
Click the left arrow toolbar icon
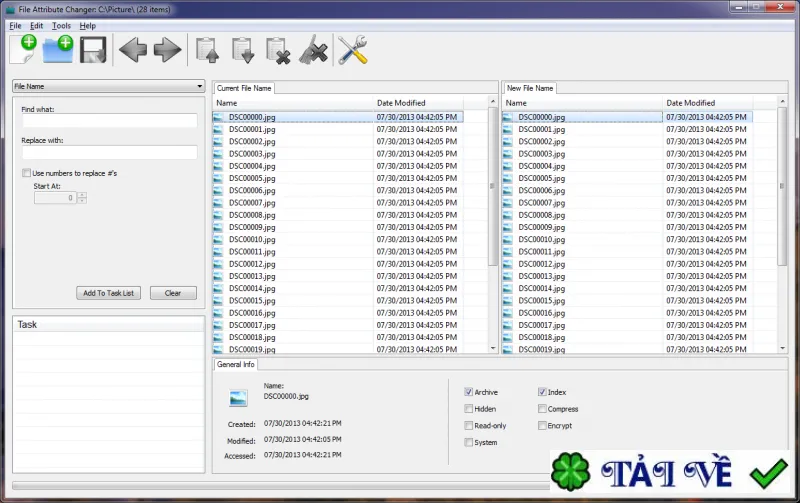(x=133, y=49)
